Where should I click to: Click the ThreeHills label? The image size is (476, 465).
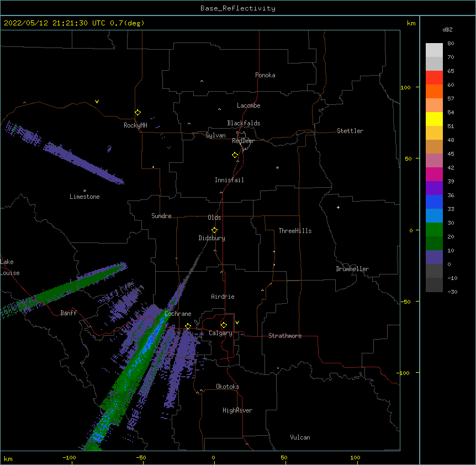295,231
